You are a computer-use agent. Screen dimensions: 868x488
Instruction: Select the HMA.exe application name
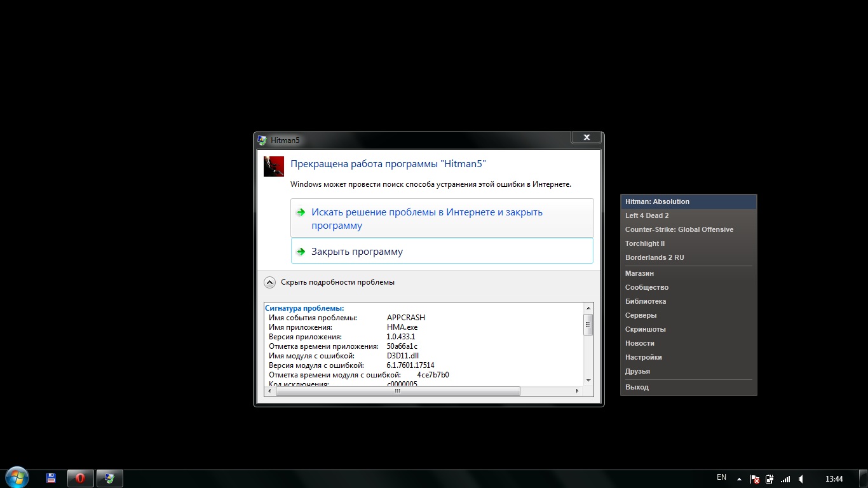402,327
